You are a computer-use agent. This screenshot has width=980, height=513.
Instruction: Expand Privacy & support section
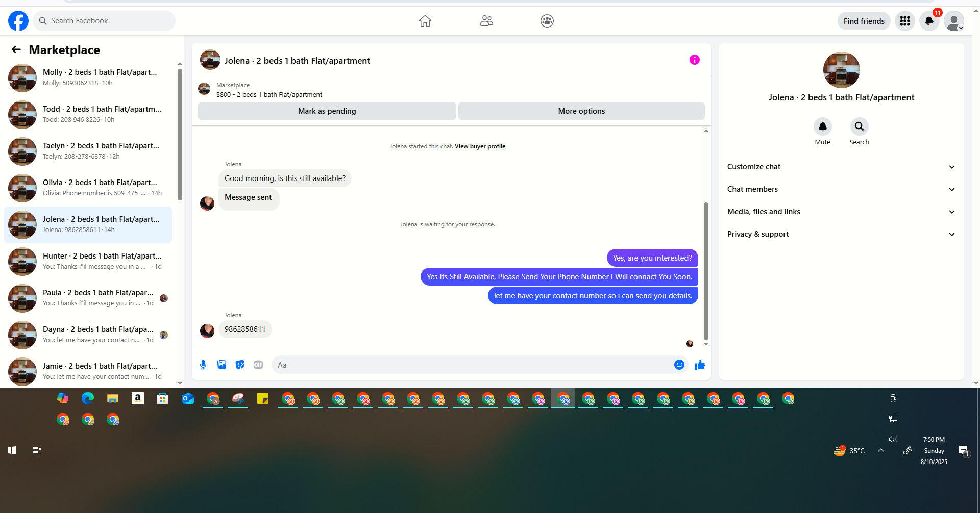(x=841, y=234)
